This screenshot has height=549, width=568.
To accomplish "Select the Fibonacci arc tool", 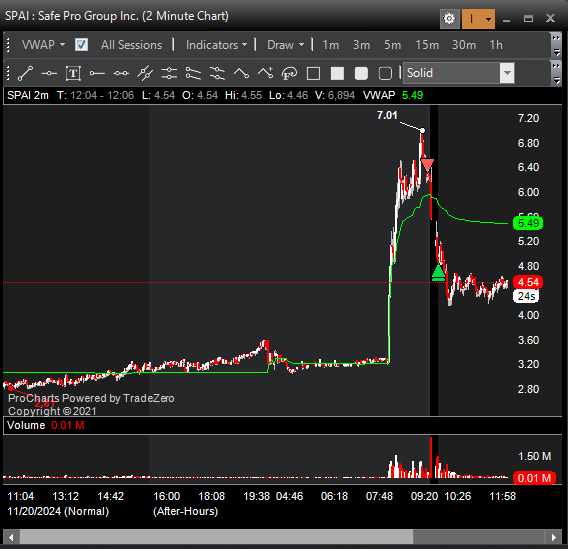I will (289, 73).
